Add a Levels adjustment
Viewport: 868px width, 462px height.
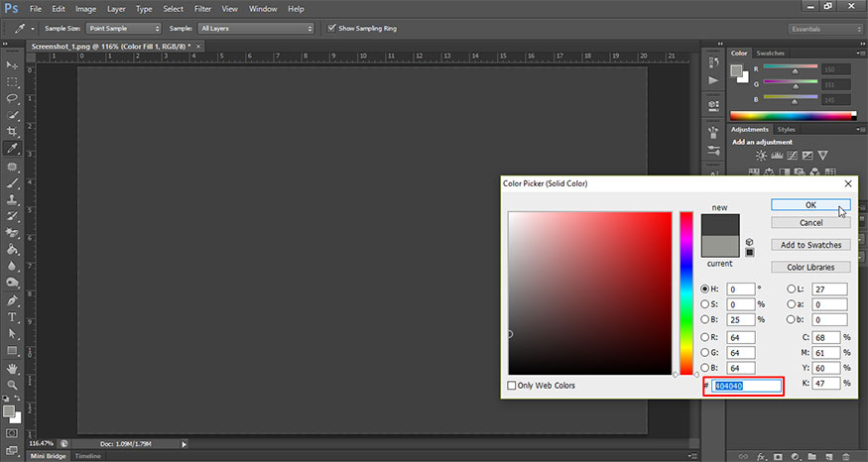click(x=777, y=156)
